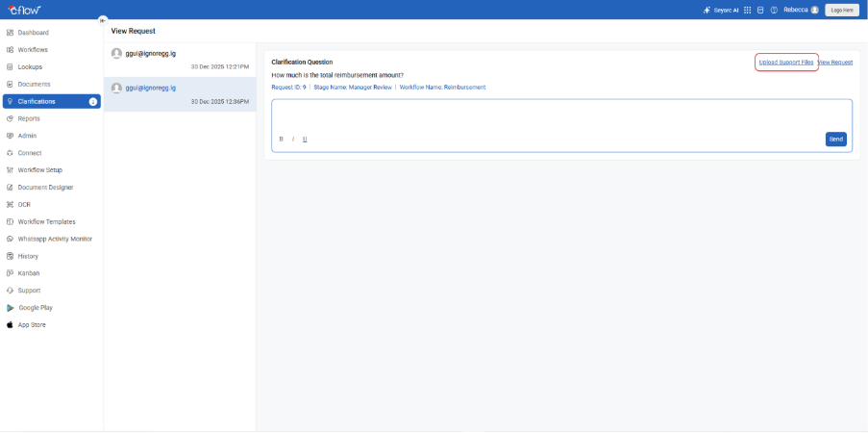The height and width of the screenshot is (433, 868).
Task: Click the document icon in top bar
Action: pyautogui.click(x=760, y=10)
